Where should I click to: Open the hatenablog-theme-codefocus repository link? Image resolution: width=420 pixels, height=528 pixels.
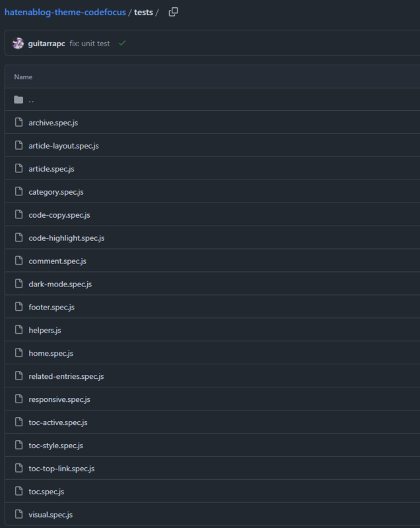click(65, 13)
